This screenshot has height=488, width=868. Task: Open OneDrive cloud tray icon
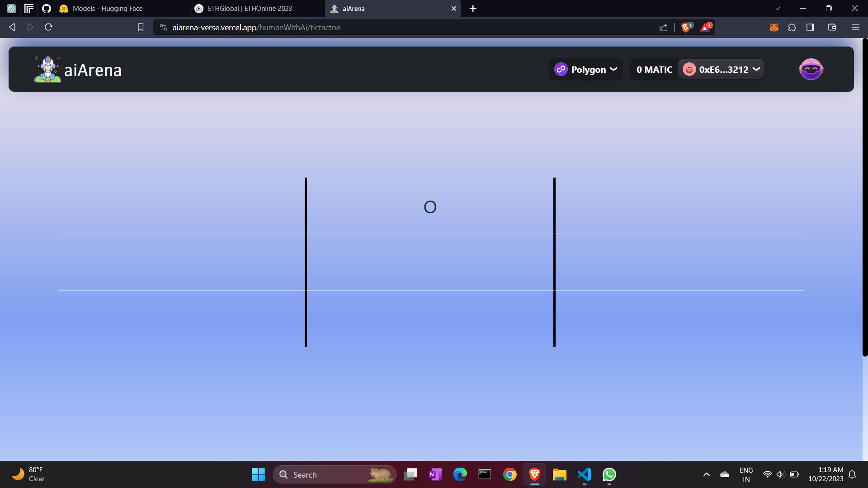[725, 474]
